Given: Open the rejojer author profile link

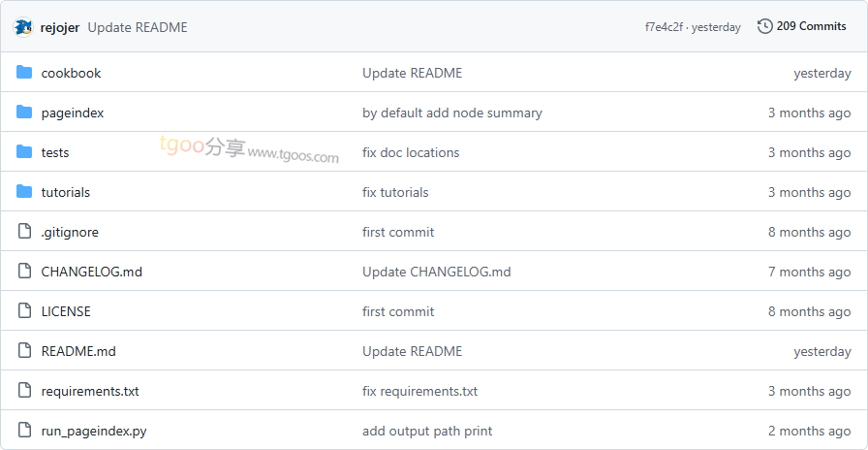Looking at the screenshot, I should coord(60,27).
